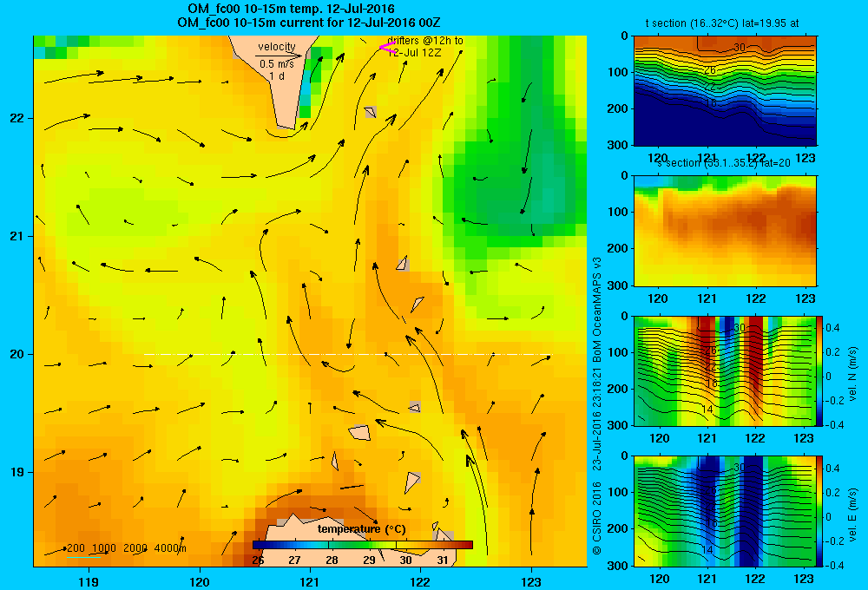Click latitude label '19' on the main map axis
868x590 pixels.
coord(17,472)
